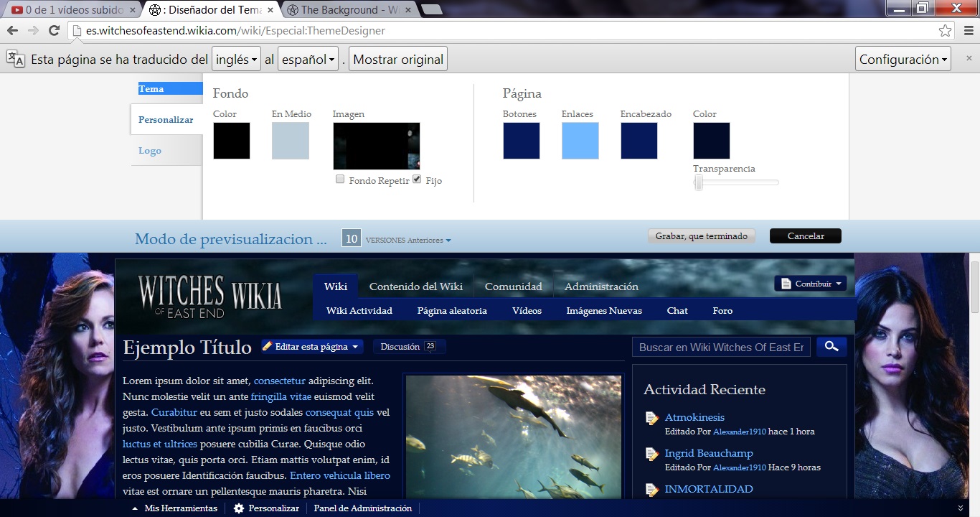Pick the Fondo Color black swatch
Screen dimensions: 980x517
[232, 141]
